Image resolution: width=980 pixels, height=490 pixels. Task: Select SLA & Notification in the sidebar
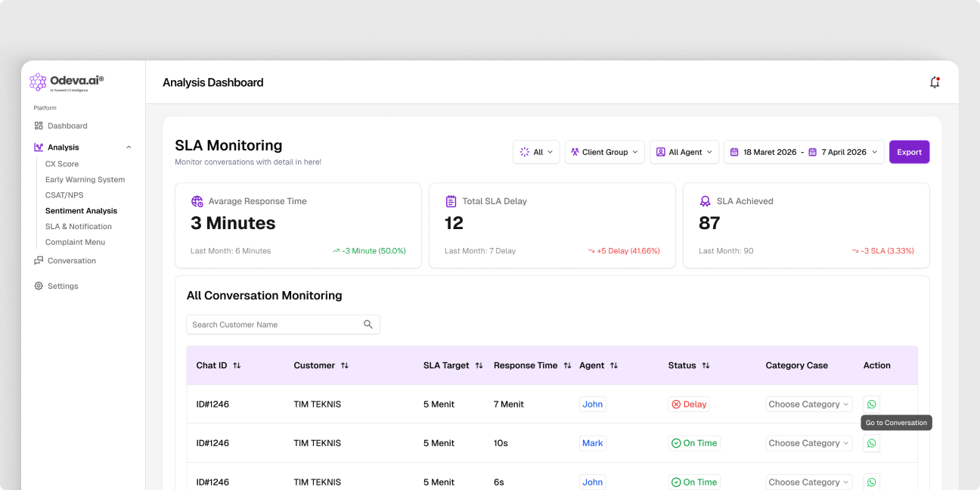[79, 227]
